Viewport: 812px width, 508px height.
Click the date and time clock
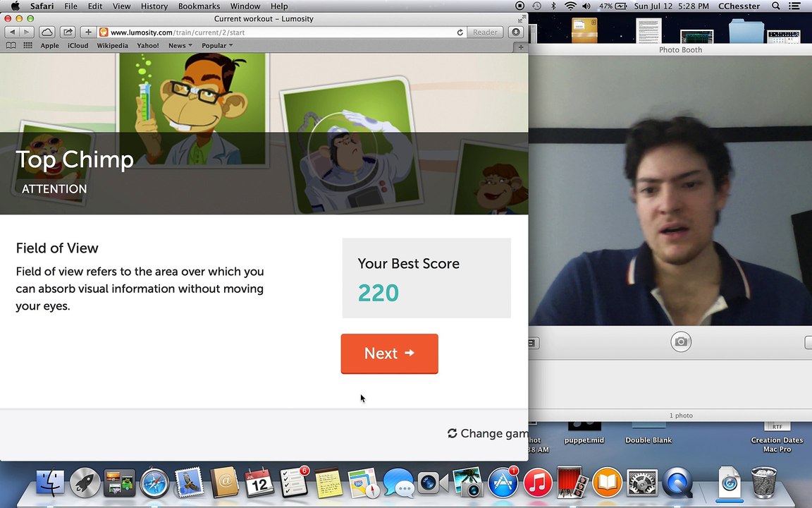point(672,6)
